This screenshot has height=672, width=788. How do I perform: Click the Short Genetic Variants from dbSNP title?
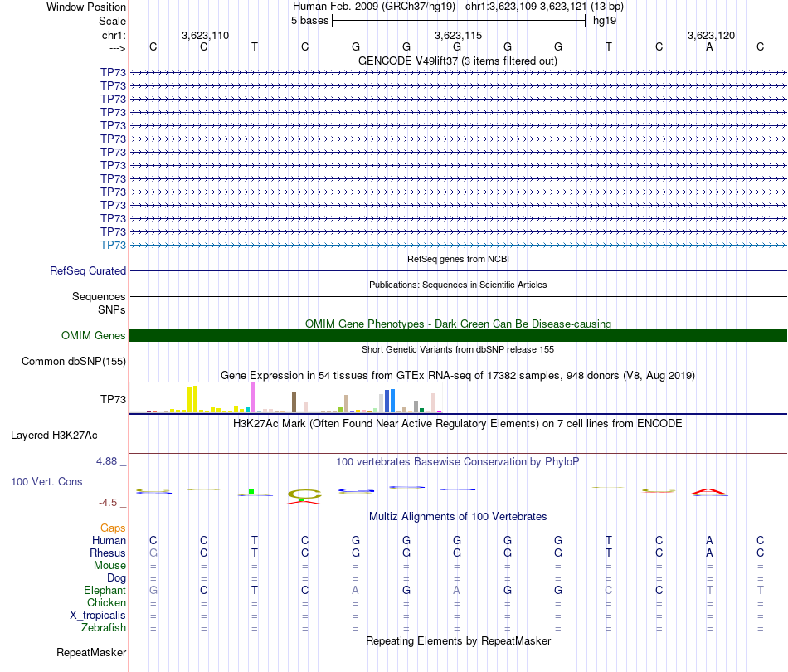458,349
